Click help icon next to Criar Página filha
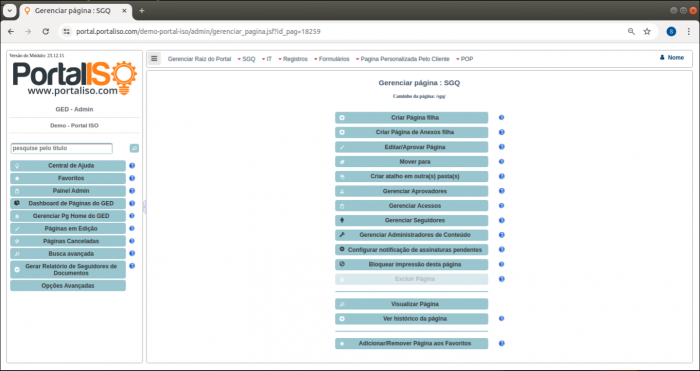700x371 pixels. click(x=501, y=118)
